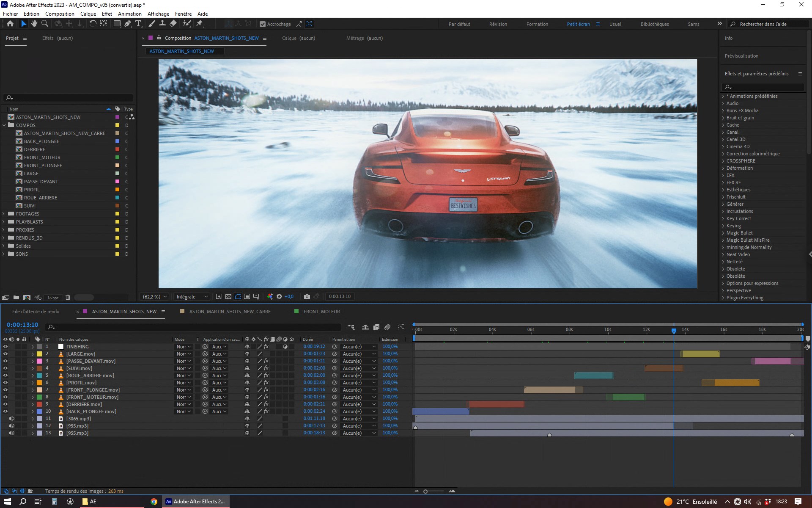Open the magnification 62,2% dropdown
812x508 pixels.
click(155, 297)
